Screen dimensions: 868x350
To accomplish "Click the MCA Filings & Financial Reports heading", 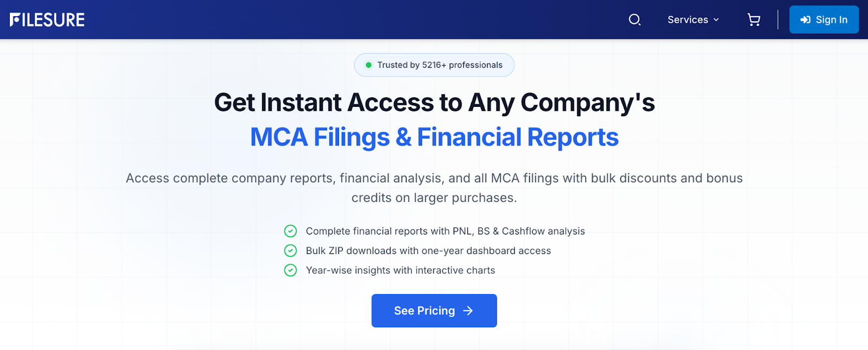I will point(434,137).
